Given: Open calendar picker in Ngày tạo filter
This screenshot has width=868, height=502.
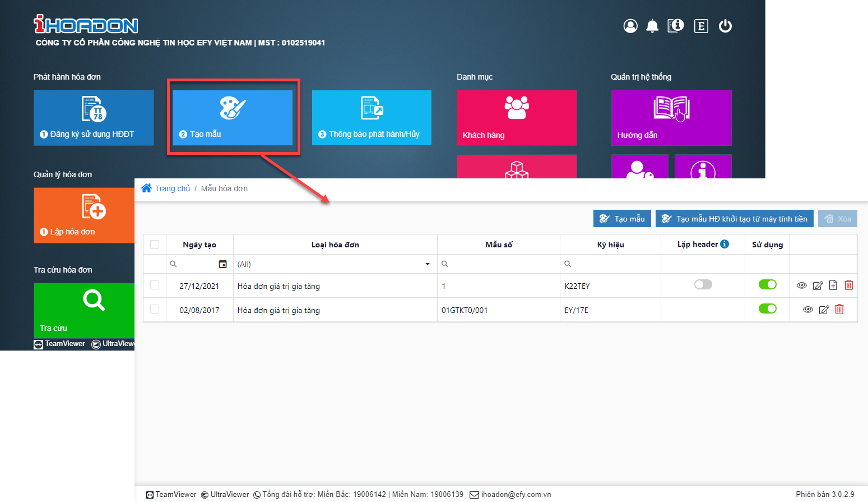Looking at the screenshot, I should click(x=222, y=264).
